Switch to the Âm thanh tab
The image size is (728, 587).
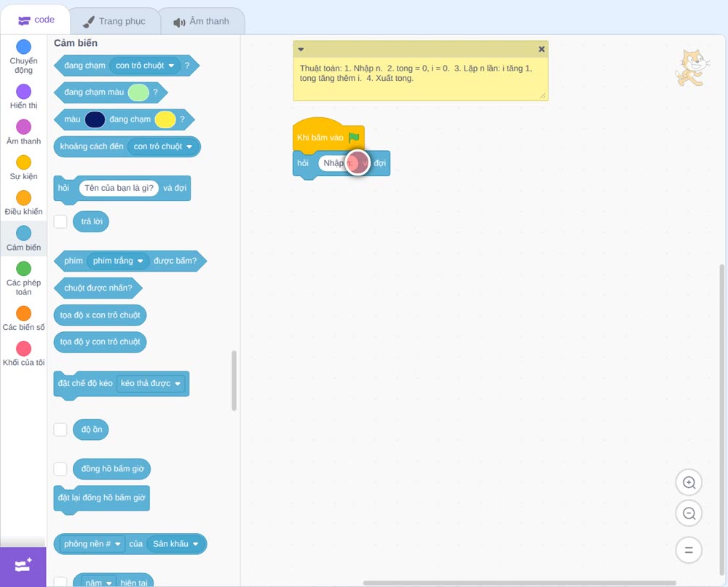[x=202, y=21]
